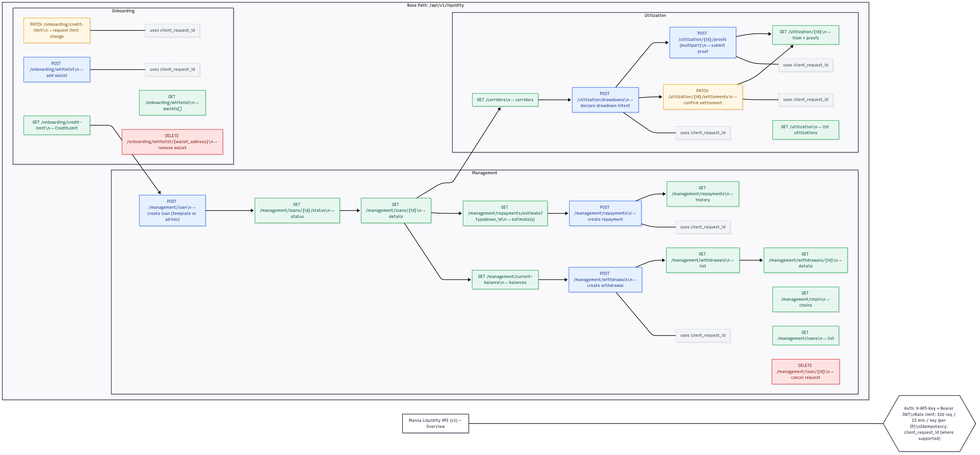
Task: Click GET /management/loans/{id}/status node
Action: [x=297, y=211]
